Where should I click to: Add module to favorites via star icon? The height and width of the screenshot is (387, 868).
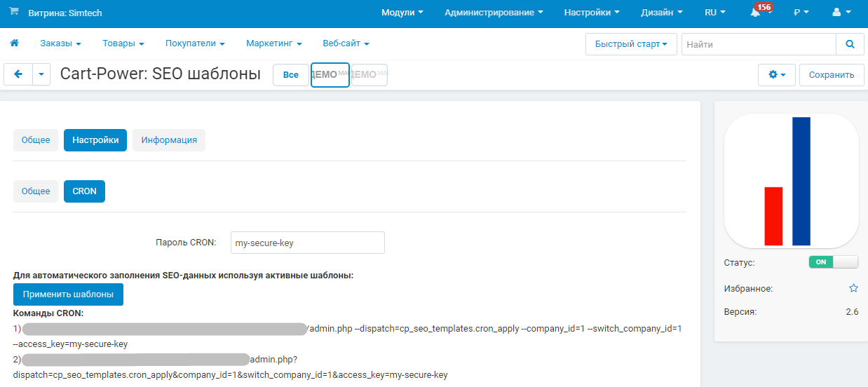(853, 288)
